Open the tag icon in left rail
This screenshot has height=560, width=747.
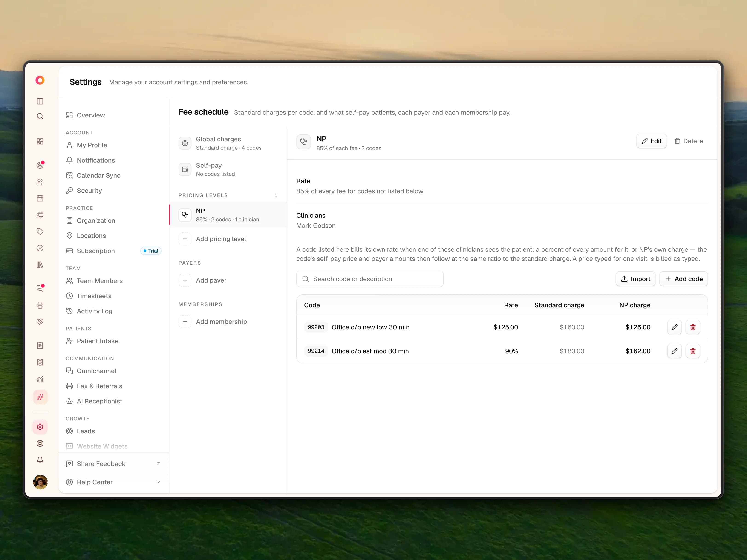(x=40, y=231)
